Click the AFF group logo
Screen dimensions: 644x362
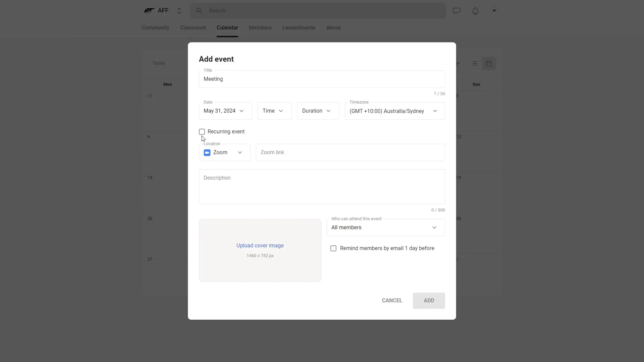coord(149,11)
